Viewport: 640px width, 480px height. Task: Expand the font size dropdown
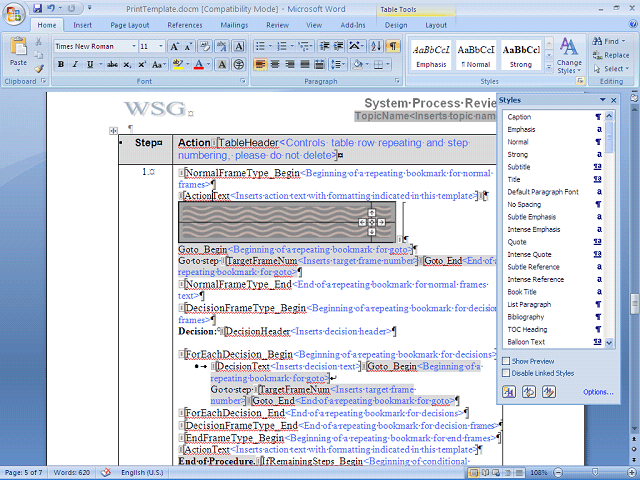click(160, 46)
